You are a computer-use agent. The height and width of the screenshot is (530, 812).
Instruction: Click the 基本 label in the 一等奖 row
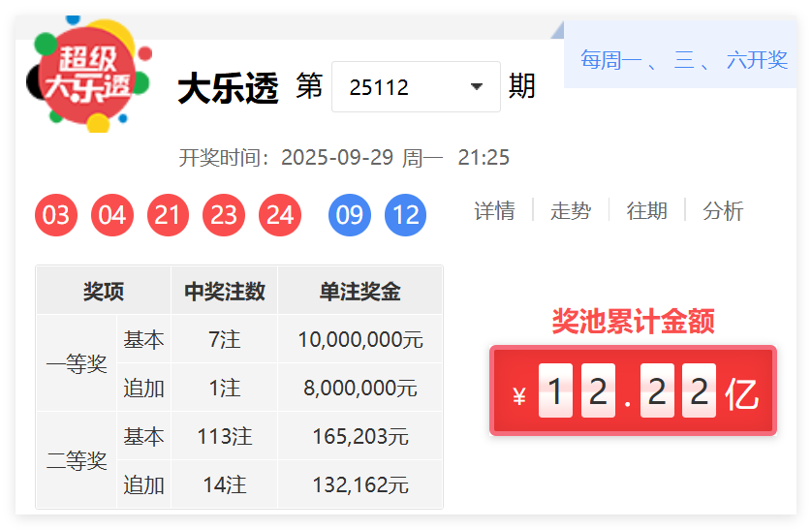coord(144,339)
